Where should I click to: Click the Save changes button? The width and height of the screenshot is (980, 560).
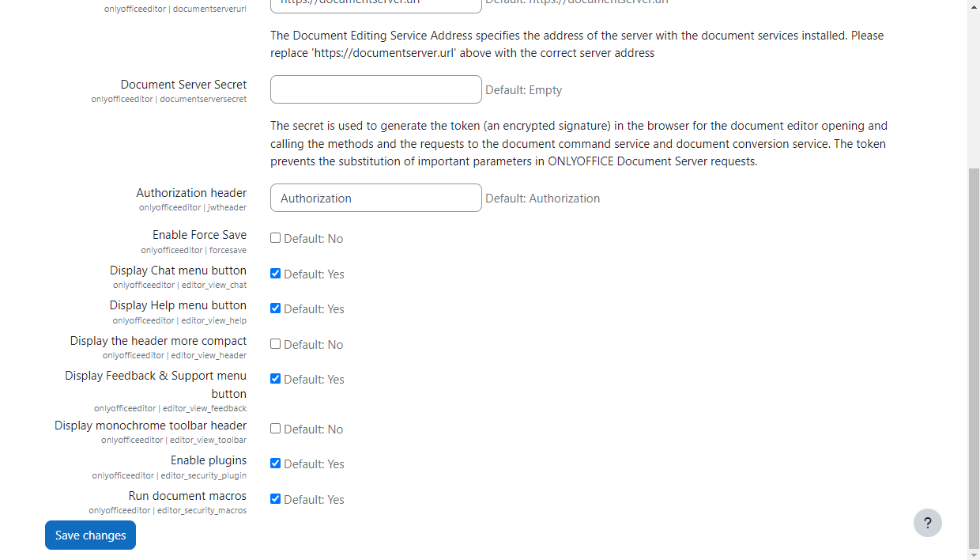[x=90, y=535]
